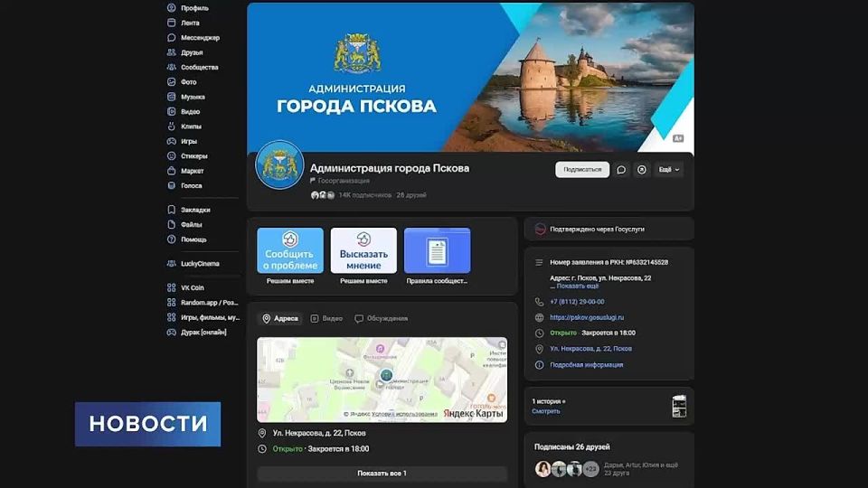Expand the Ещё dropdown
This screenshot has height=488, width=868.
[x=669, y=170]
